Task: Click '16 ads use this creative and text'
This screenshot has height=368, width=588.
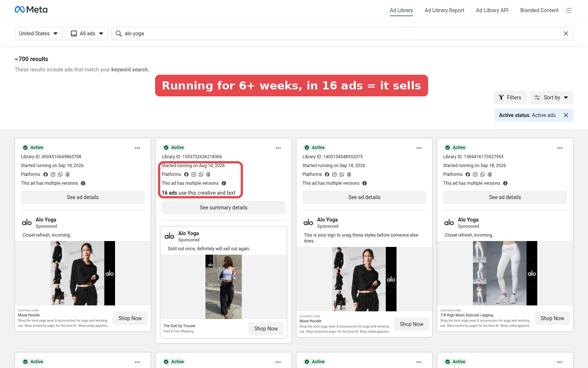Action: (x=198, y=193)
